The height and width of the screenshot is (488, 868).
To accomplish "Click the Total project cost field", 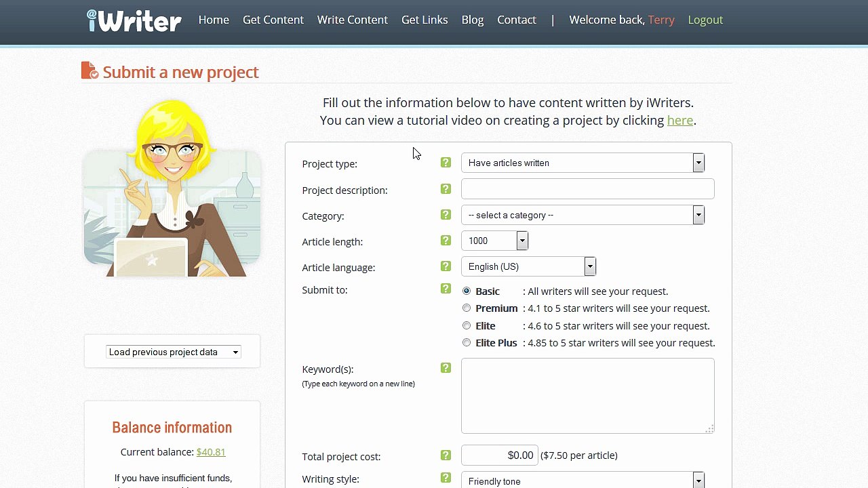I will point(500,455).
